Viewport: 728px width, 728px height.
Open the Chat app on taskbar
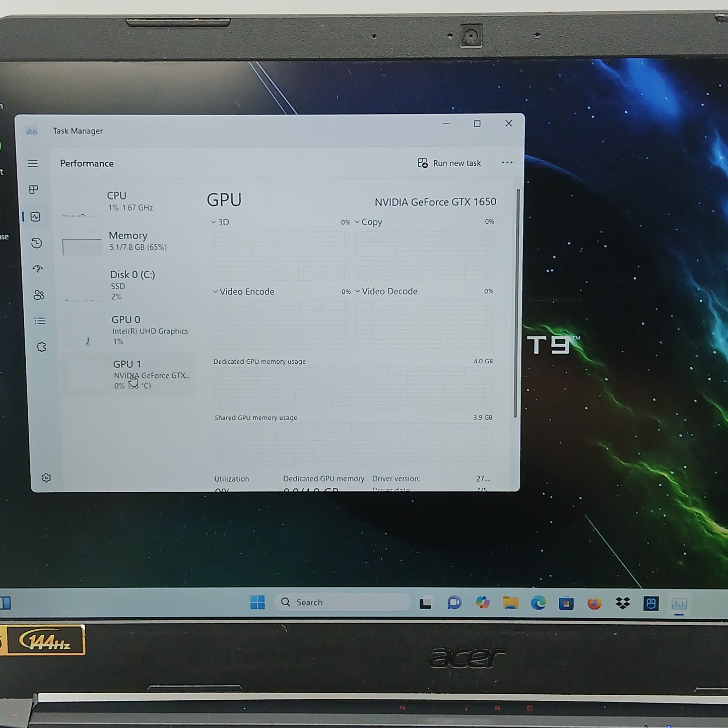coord(454,603)
